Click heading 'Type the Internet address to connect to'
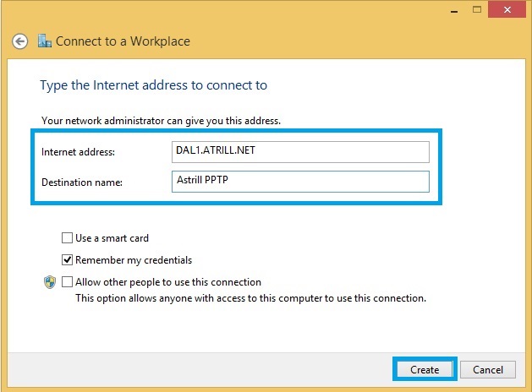Screen dimensions: 532x392 click(154, 85)
